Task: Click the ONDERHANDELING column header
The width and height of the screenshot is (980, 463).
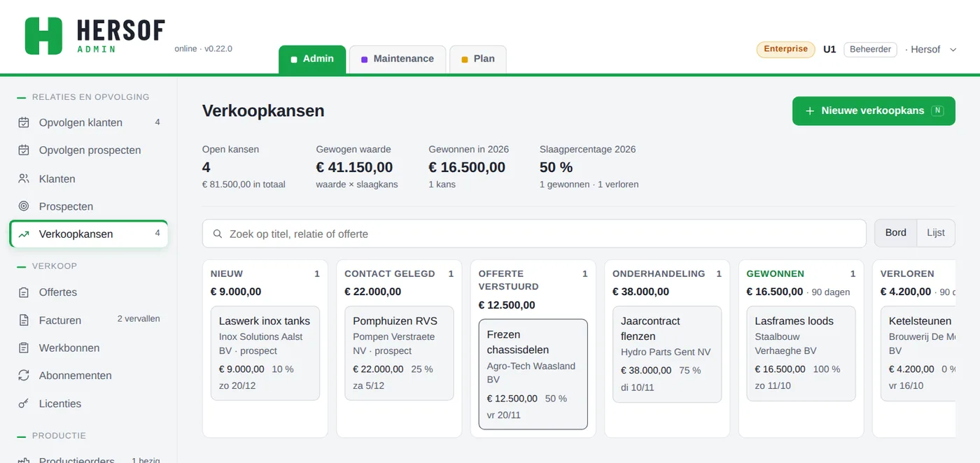Action: pos(659,274)
